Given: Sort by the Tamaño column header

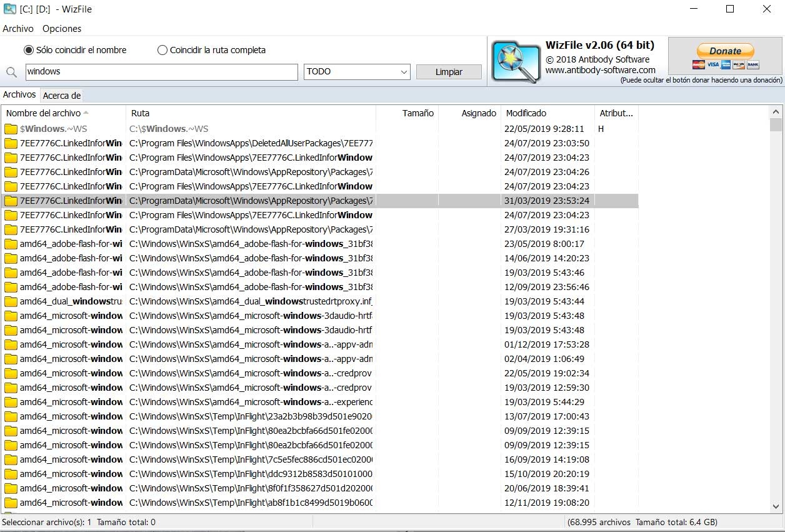Looking at the screenshot, I should (x=407, y=113).
